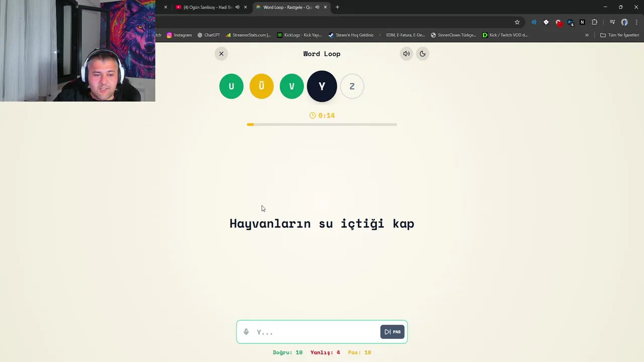This screenshot has width=644, height=362.
Task: Close the Word Loop game with X button
Action: 221,54
